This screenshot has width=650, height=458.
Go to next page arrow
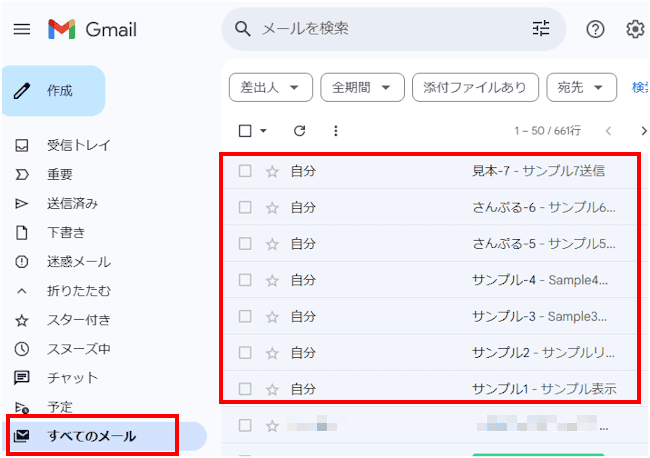coord(643,131)
